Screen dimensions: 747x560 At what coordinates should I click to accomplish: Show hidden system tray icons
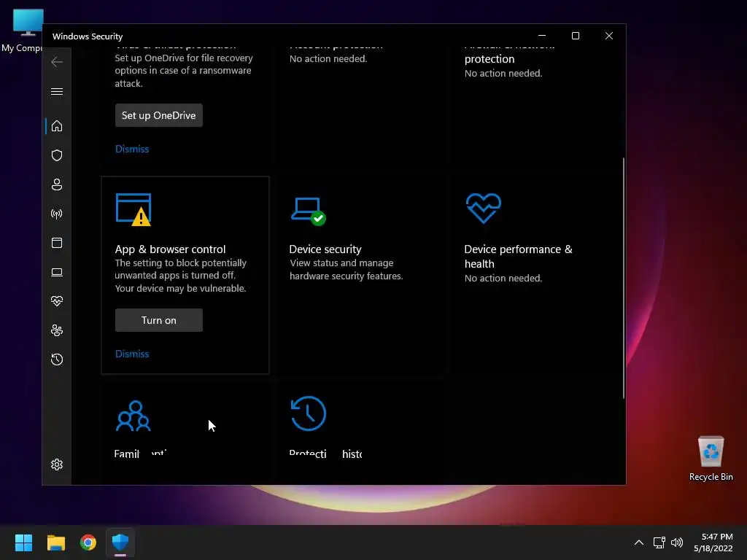pyautogui.click(x=639, y=542)
